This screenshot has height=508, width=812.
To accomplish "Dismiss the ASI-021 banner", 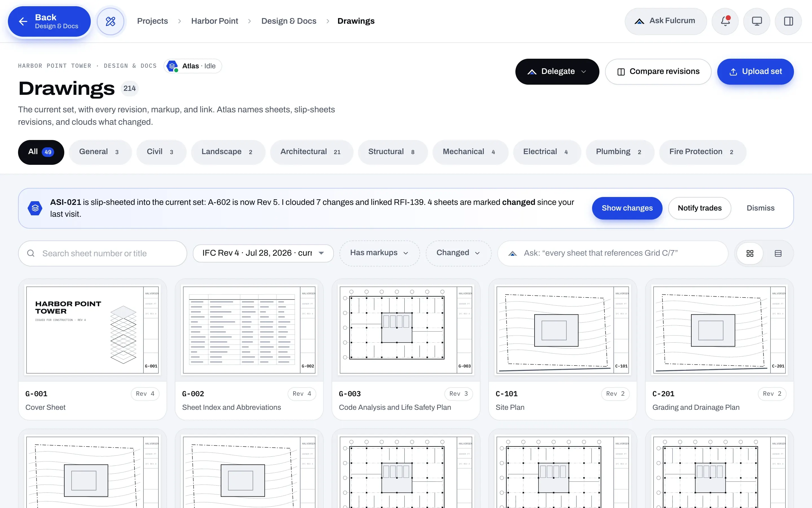I will [760, 208].
